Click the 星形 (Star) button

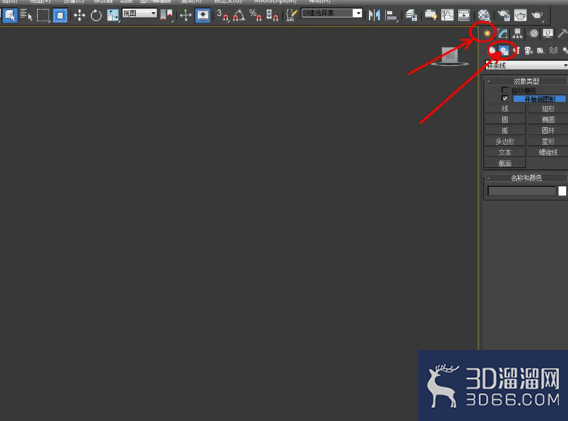point(548,141)
